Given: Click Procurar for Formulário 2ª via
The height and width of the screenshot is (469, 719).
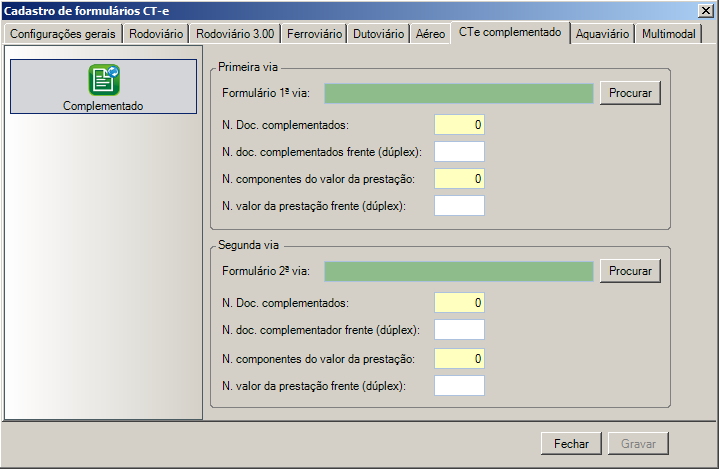Looking at the screenshot, I should click(x=630, y=271).
